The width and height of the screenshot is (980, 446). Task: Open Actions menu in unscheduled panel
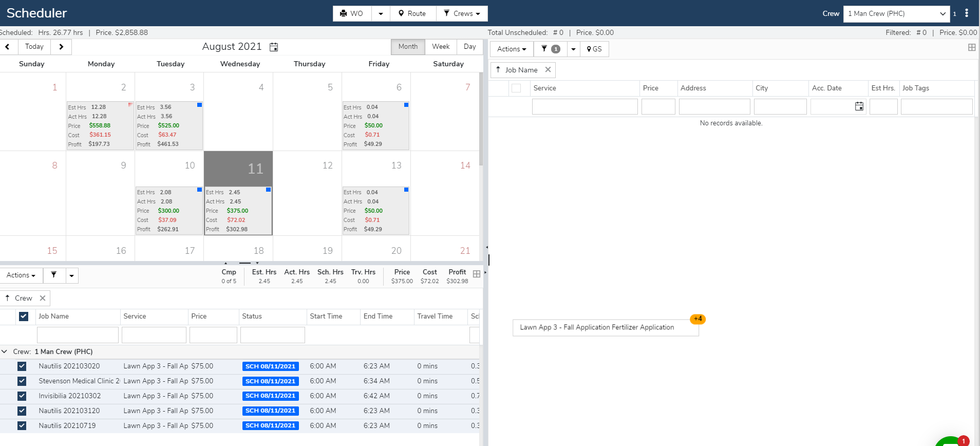point(512,49)
